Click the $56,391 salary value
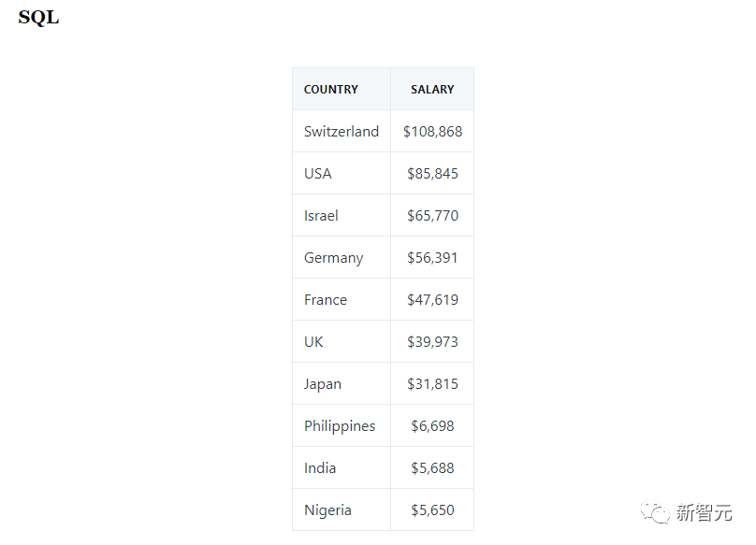 [x=432, y=258]
